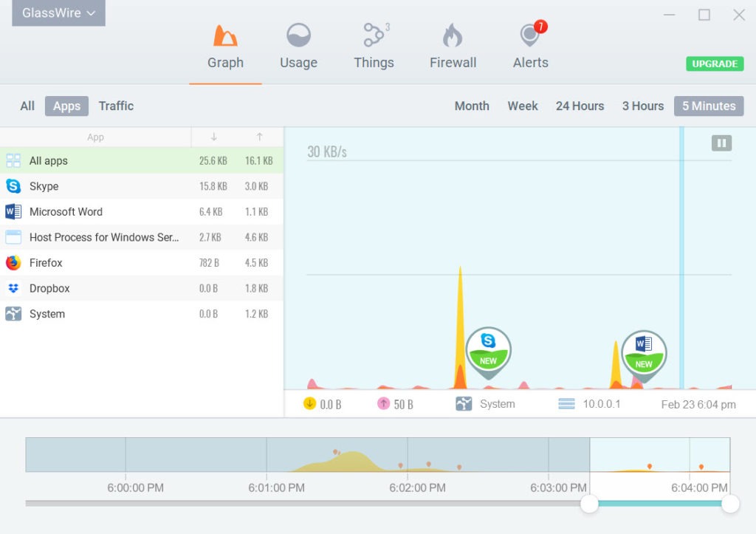Viewport: 756px width, 534px height.
Task: Click the Word NEW marker on graph
Action: click(644, 355)
